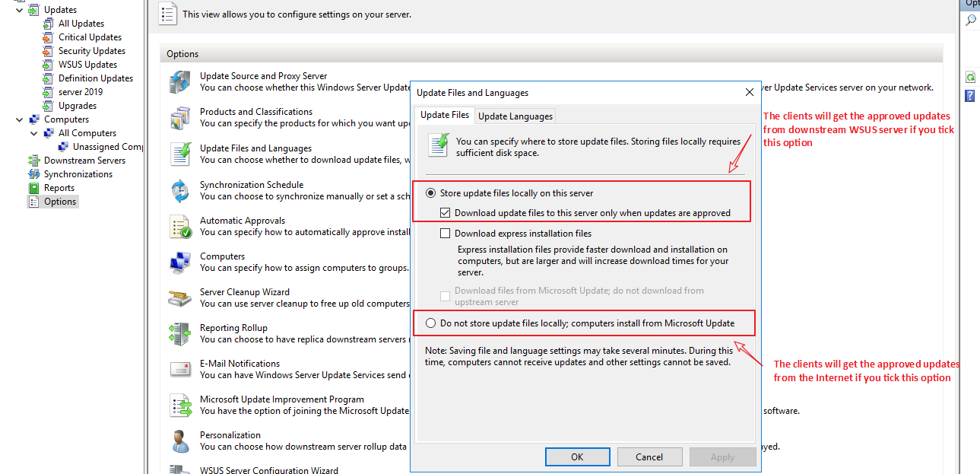This screenshot has width=980, height=474.
Task: Switch to the Update Languages tab
Action: coord(515,116)
